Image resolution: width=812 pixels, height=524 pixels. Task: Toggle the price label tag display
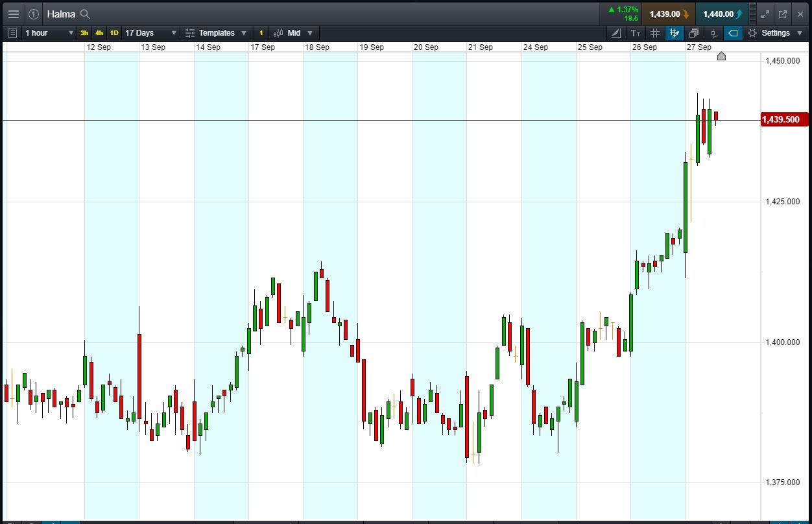click(x=733, y=33)
